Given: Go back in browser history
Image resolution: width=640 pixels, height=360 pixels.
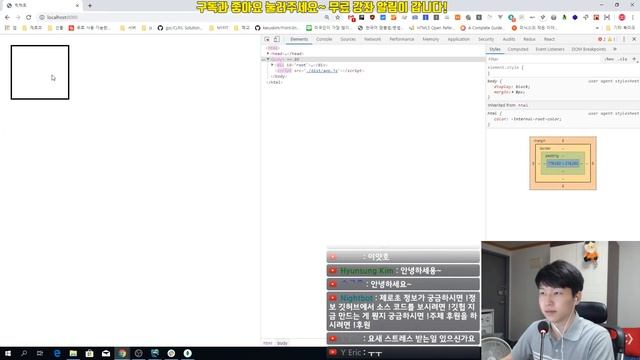Looking at the screenshot, I should coord(7,17).
